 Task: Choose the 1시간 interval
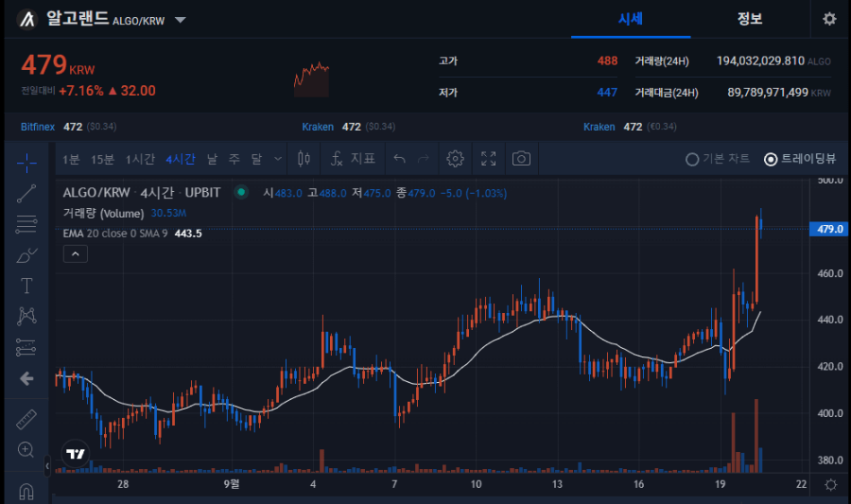coord(140,160)
